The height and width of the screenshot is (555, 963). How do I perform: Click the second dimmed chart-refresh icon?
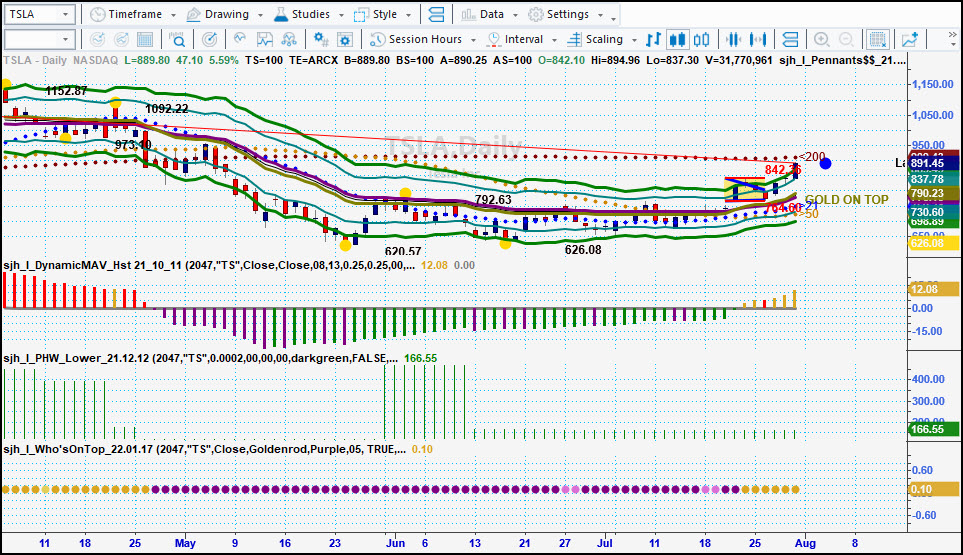coord(122,40)
